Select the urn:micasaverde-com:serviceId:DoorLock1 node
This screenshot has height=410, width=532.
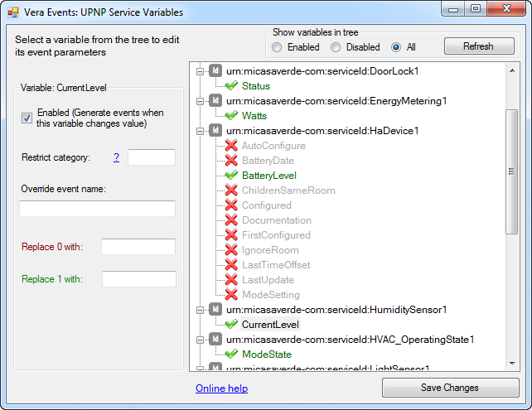click(322, 71)
